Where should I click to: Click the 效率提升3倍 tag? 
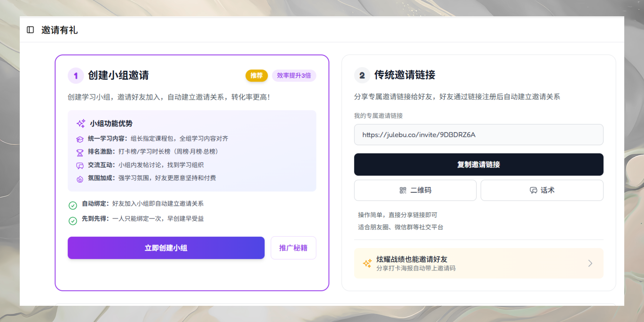[294, 76]
